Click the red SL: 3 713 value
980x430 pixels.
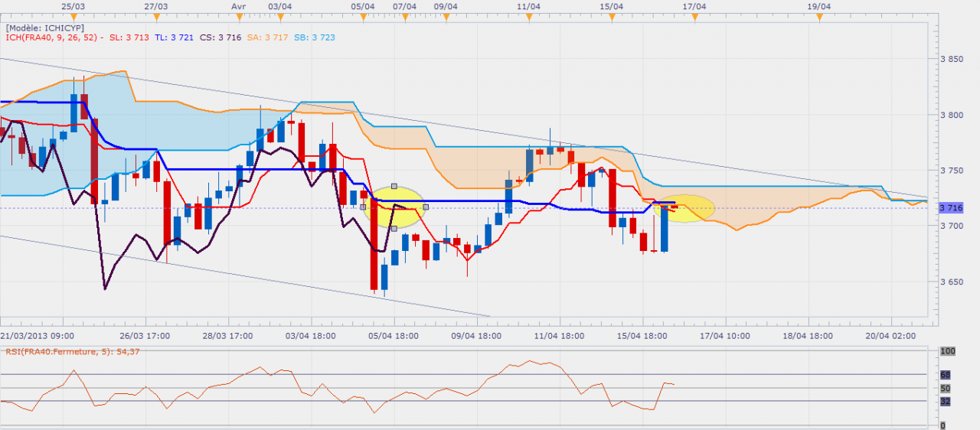[129, 37]
